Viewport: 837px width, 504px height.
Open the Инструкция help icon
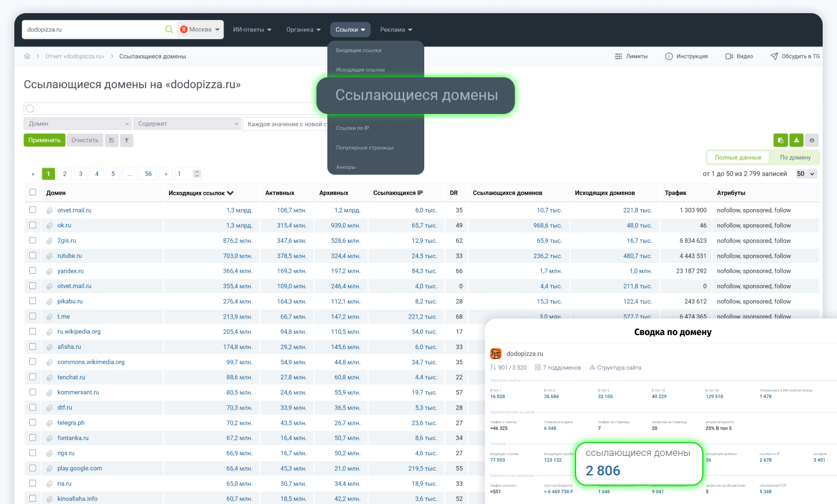click(668, 56)
